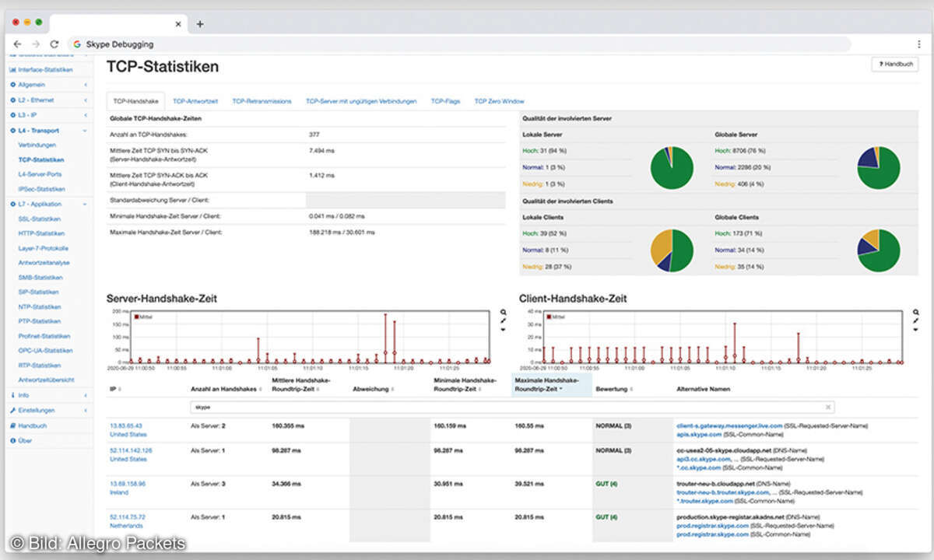The width and height of the screenshot is (934, 560).
Task: Click the gear icon next to L3 - IP
Action: [13, 115]
